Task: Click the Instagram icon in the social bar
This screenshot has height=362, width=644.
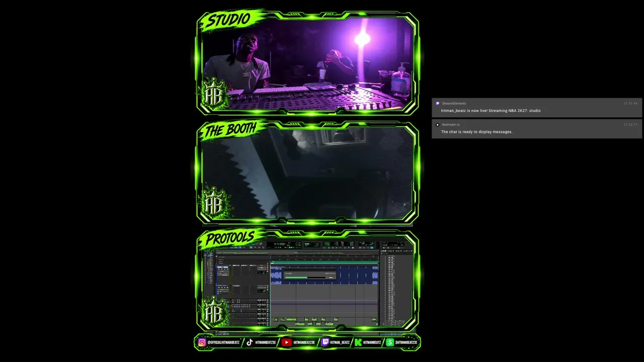Action: 202,342
